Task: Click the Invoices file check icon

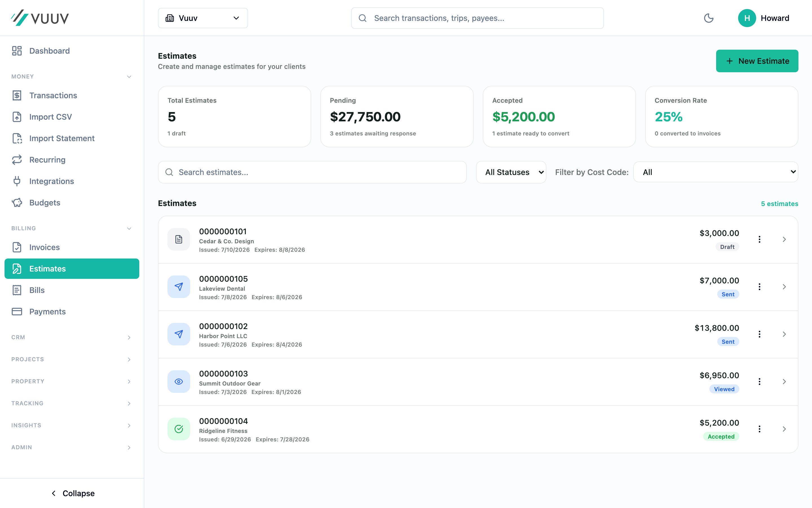Action: pos(17,247)
